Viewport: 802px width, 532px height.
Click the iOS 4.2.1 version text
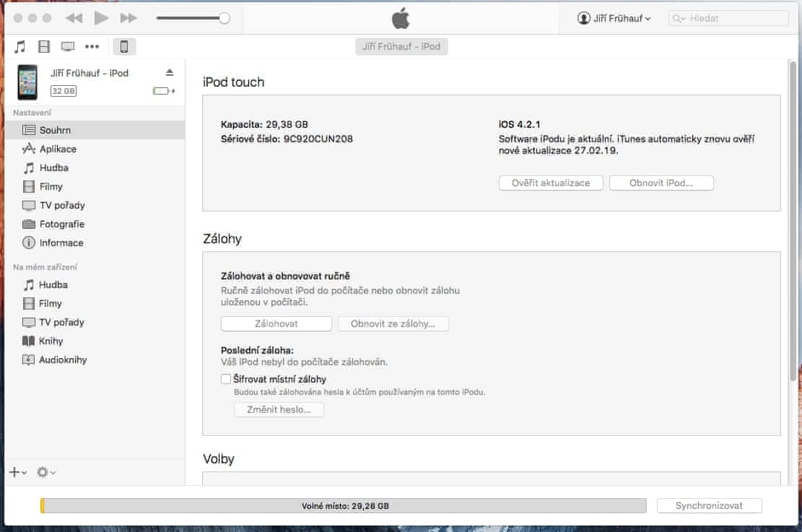519,124
